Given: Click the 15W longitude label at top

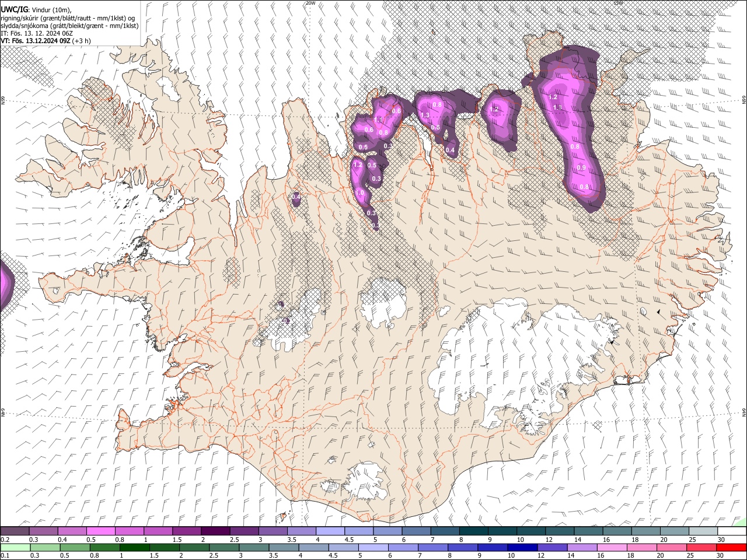Looking at the screenshot, I should point(619,3).
